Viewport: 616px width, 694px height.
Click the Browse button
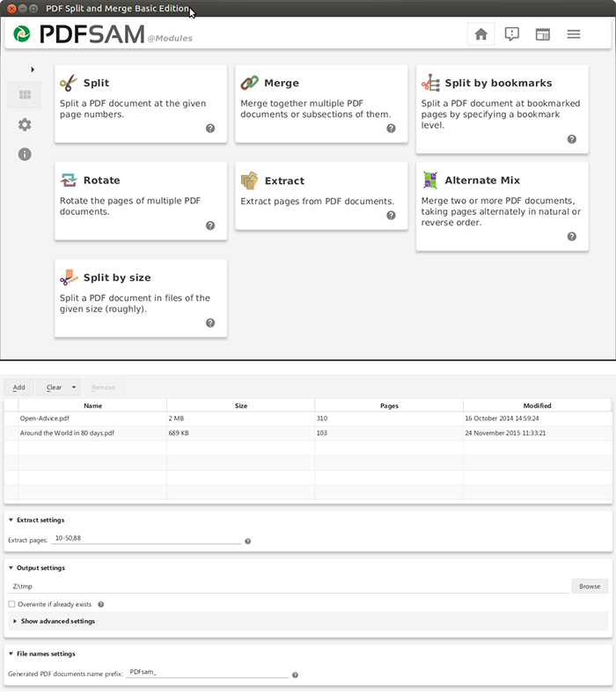click(590, 587)
